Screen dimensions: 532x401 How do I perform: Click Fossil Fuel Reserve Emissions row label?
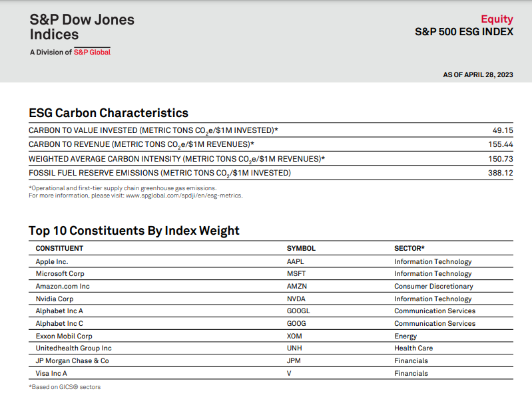point(160,173)
